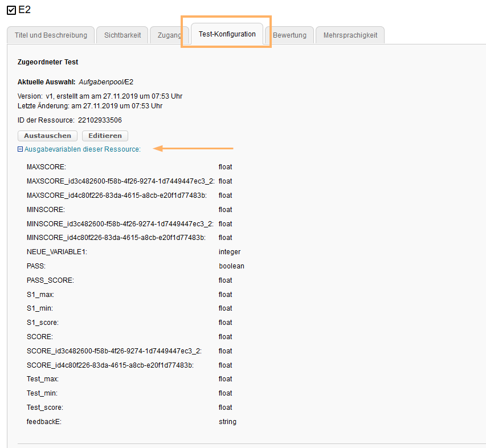Click the resource ID number 22102933506
Viewport: 486px width, 448px height.
(x=99, y=120)
